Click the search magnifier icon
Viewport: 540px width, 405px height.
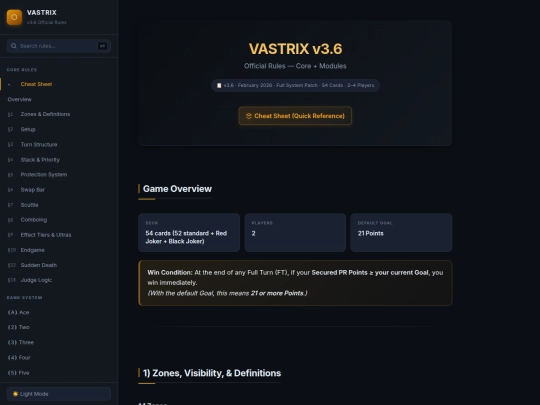tap(13, 46)
